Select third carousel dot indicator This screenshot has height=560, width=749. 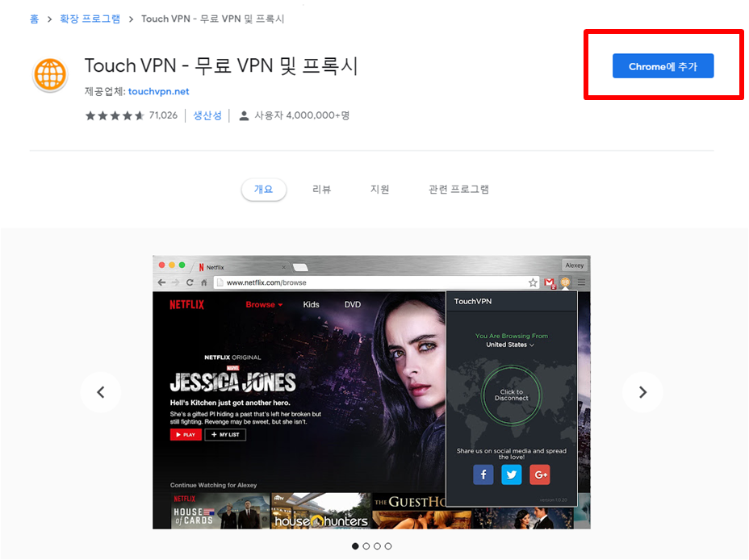tap(377, 546)
